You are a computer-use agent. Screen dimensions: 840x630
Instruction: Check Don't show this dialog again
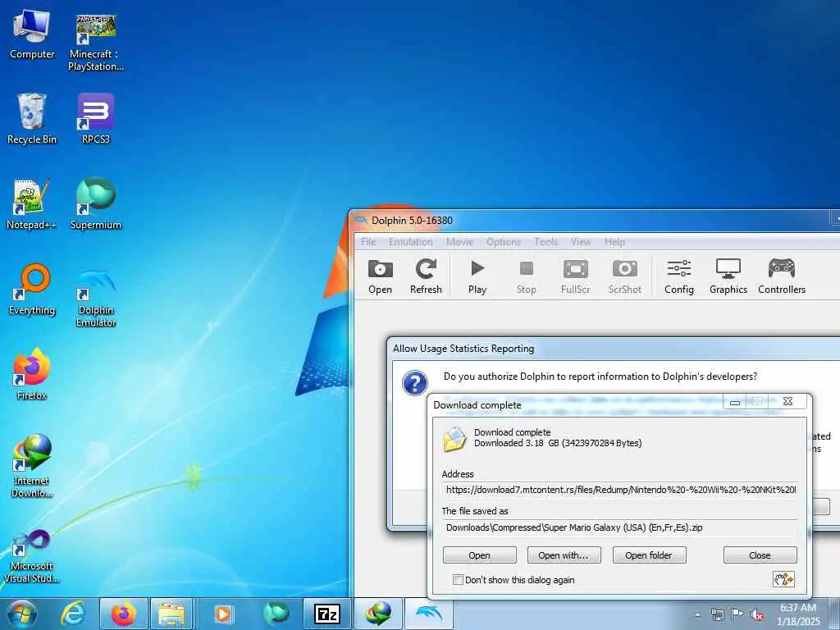tap(458, 580)
